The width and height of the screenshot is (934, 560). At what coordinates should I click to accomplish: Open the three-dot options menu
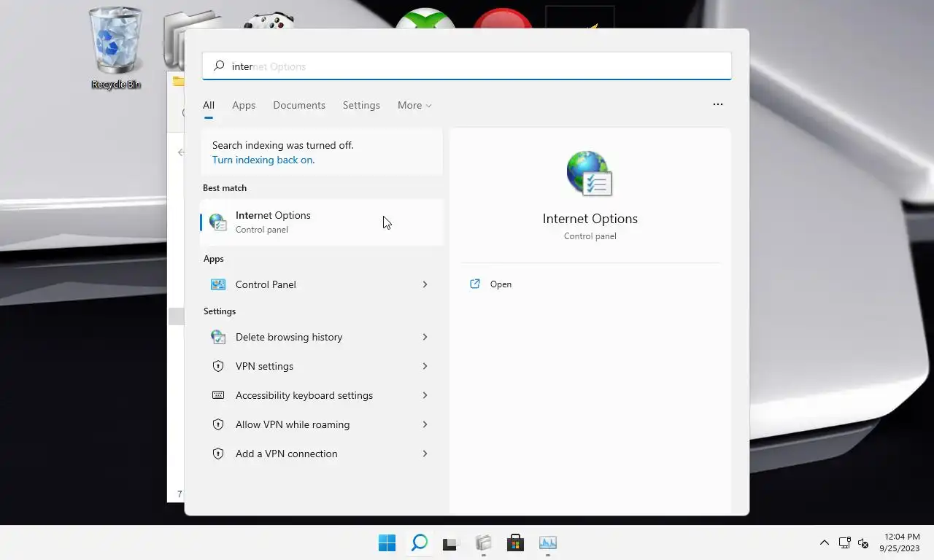point(718,104)
